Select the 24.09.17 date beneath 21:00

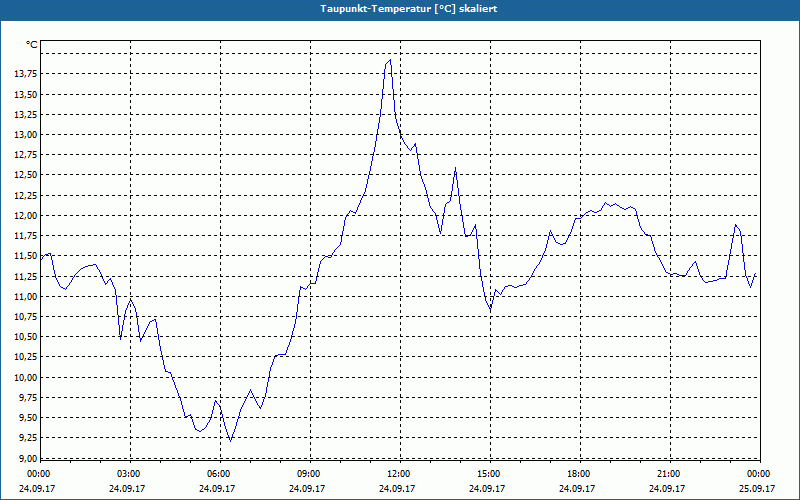coord(667,488)
